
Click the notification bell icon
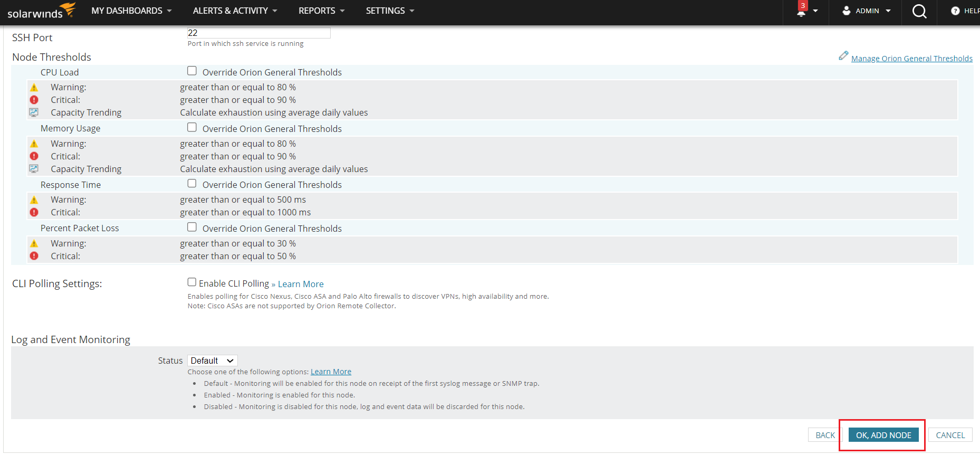(x=801, y=12)
